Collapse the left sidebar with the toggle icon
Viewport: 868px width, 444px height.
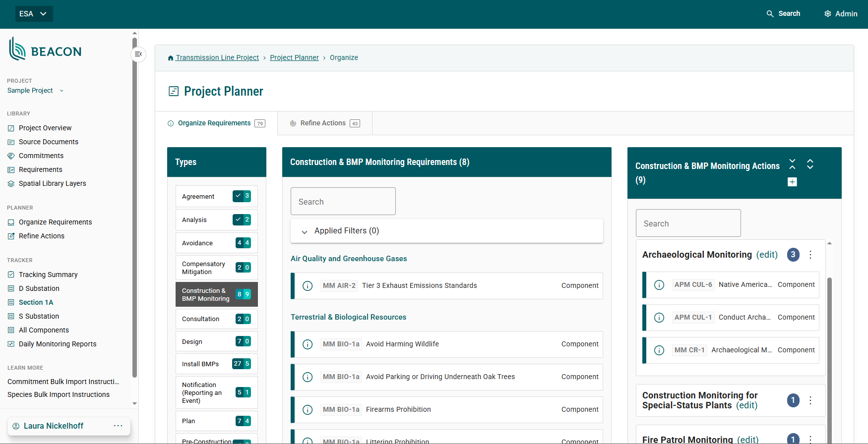click(138, 54)
